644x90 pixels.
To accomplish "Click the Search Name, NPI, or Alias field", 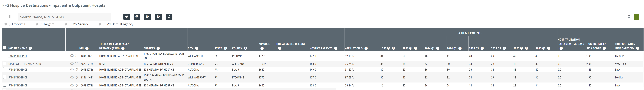I will pos(65,17).
